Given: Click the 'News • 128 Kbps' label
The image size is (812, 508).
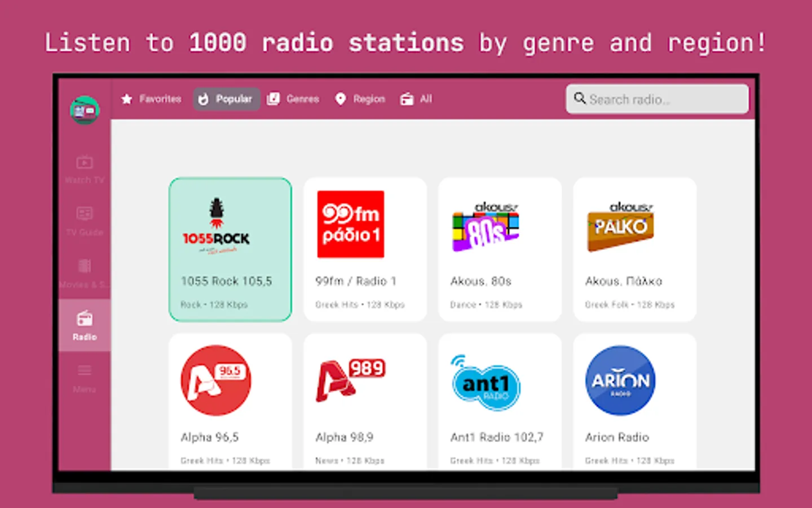Looking at the screenshot, I should [350, 461].
